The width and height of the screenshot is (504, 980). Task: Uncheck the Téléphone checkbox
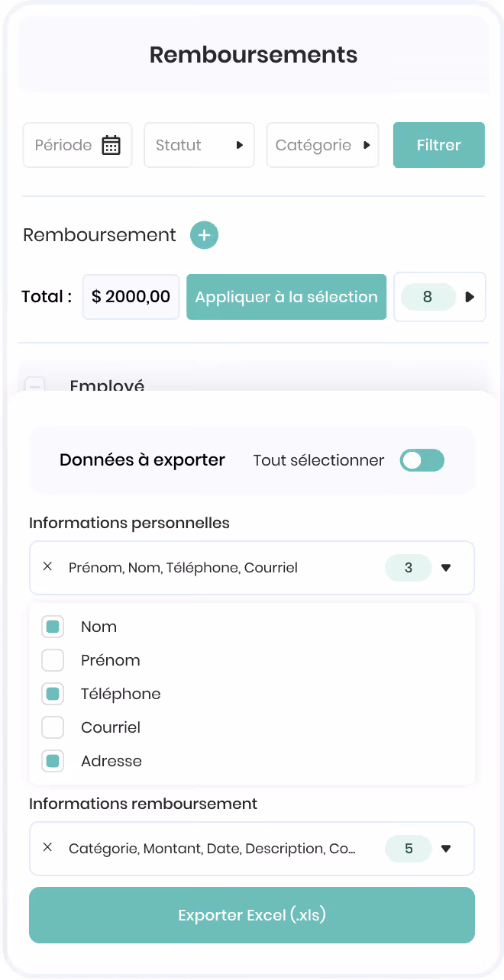pos(53,694)
